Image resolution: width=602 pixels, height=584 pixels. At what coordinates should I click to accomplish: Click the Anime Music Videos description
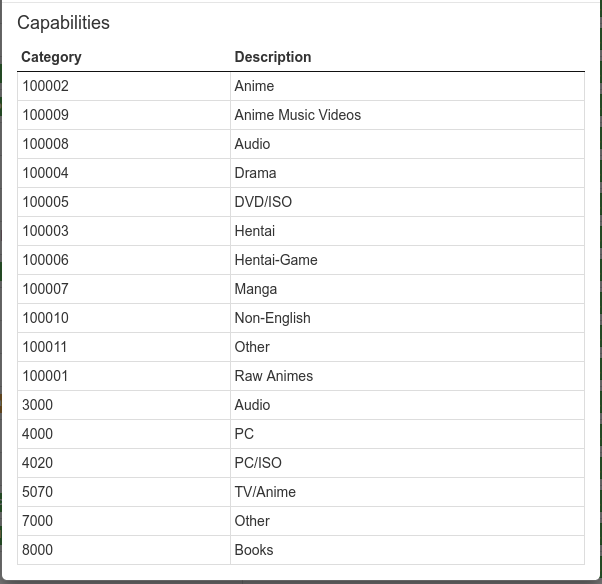pyautogui.click(x=297, y=115)
